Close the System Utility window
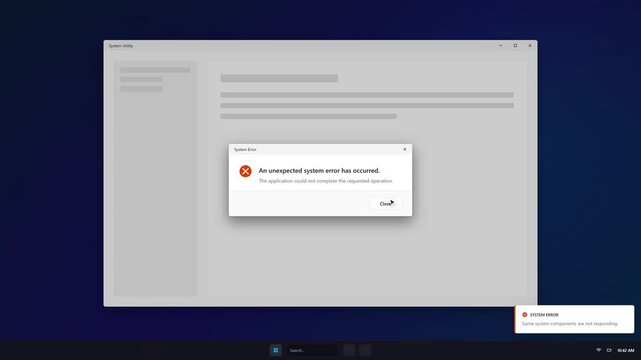The height and width of the screenshot is (360, 641). (530, 46)
